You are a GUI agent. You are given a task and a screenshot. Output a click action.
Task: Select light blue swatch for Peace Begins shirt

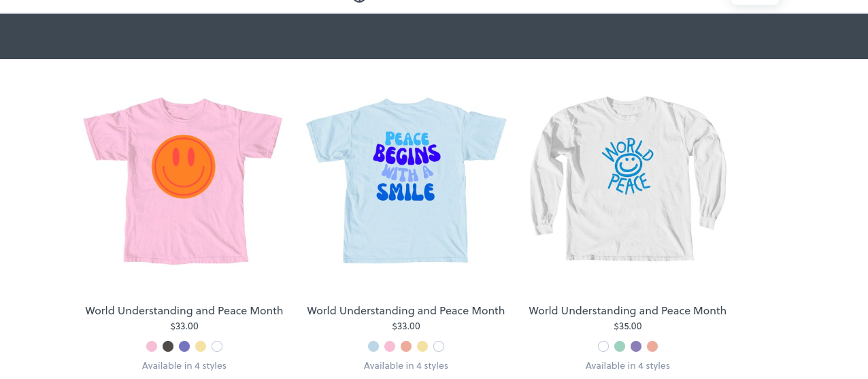(373, 346)
